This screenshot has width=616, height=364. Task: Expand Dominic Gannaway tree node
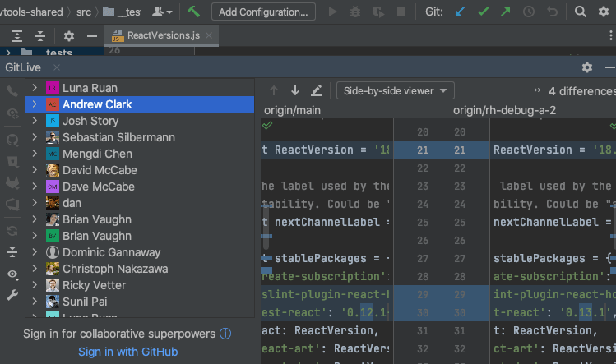pyautogui.click(x=35, y=252)
